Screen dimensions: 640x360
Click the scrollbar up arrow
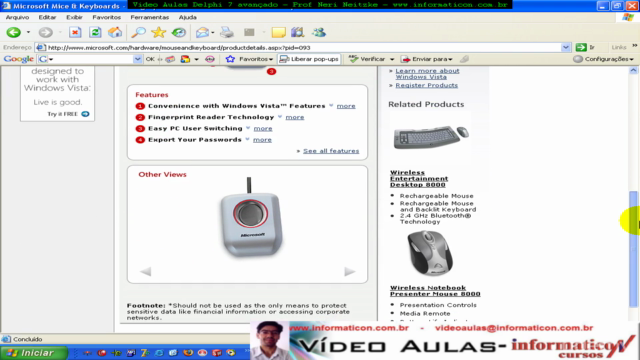(633, 71)
